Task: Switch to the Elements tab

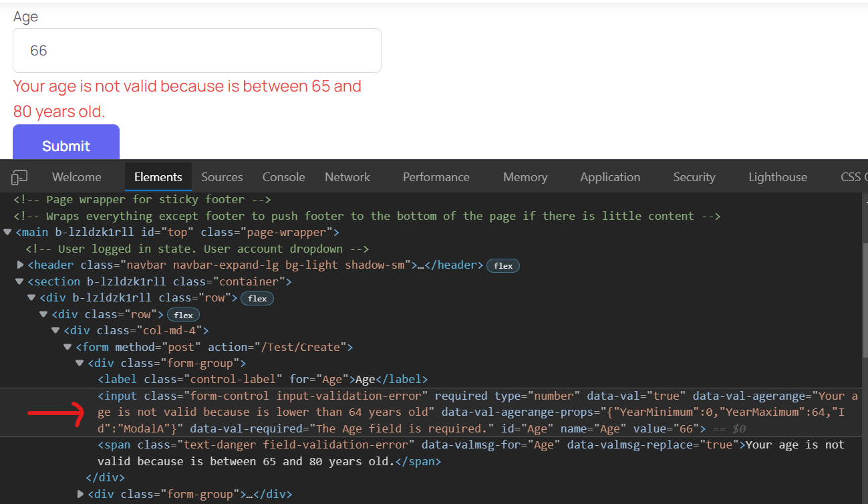Action: click(x=158, y=177)
